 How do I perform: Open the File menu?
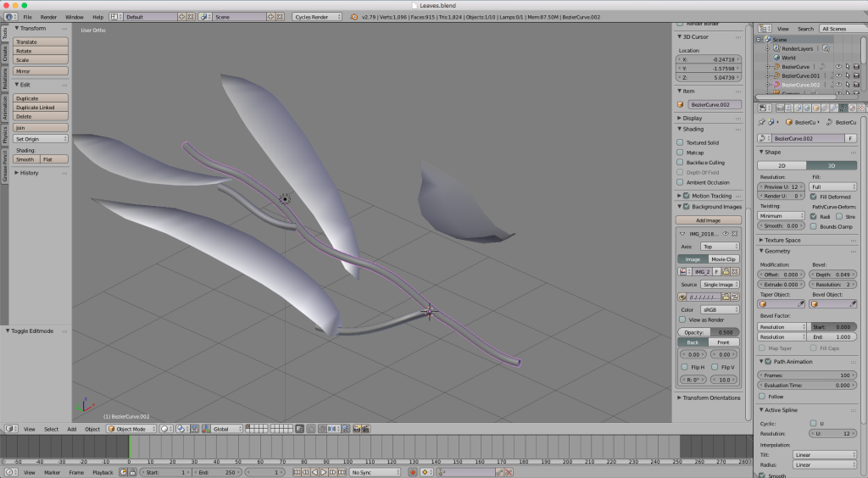27,17
